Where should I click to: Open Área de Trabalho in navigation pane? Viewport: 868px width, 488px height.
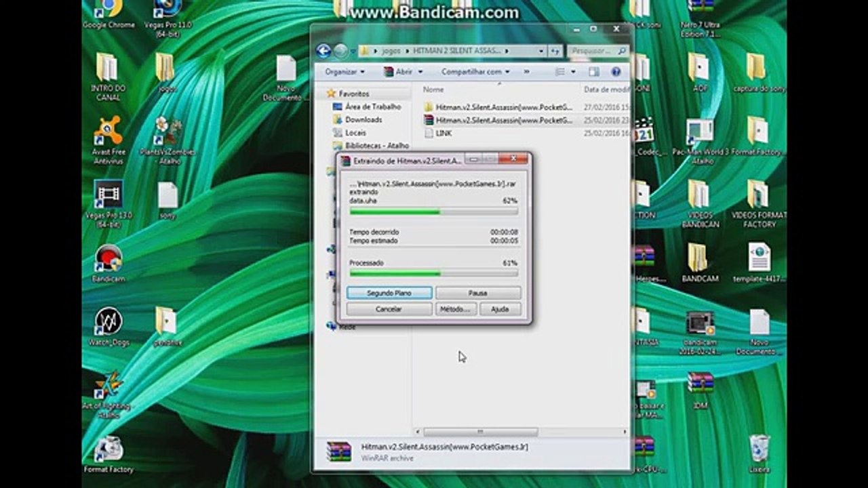(x=367, y=106)
